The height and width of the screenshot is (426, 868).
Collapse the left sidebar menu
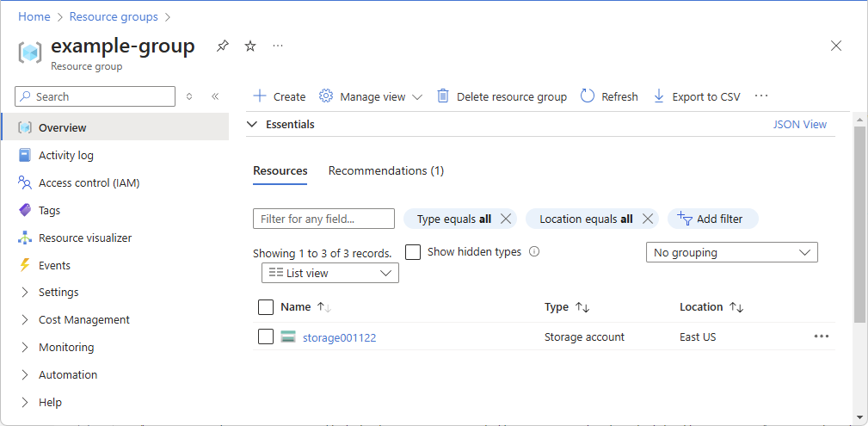[215, 97]
